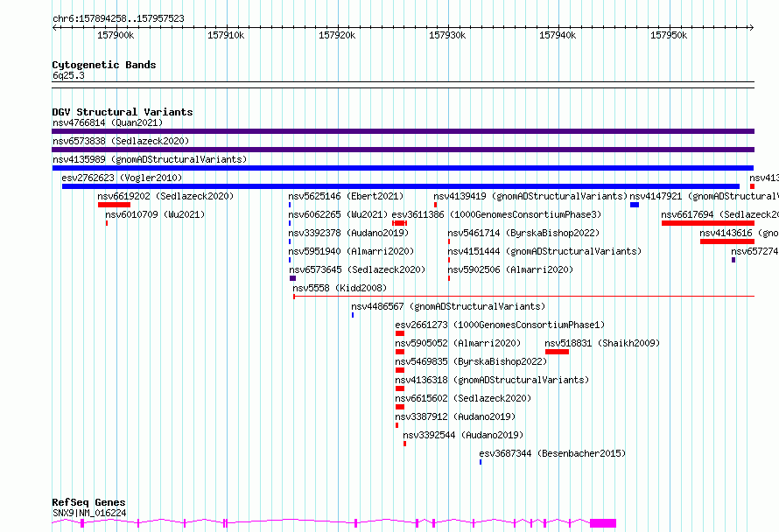Select nsv5902506 (Almarri2020) label

click(x=510, y=269)
